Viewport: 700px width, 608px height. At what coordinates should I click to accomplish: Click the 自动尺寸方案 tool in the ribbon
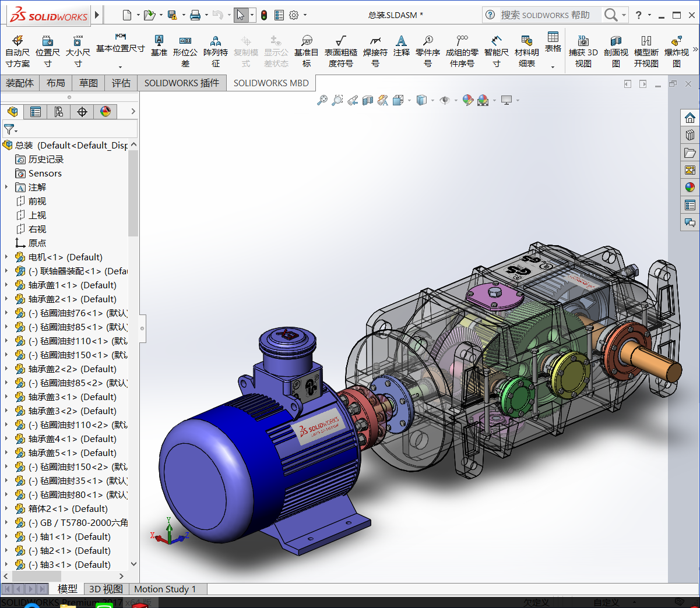pos(17,51)
